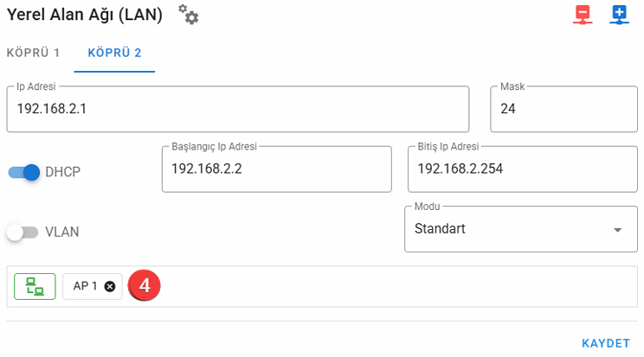Remove AP 1 chip using x icon
This screenshot has width=644, height=357.
click(x=110, y=286)
